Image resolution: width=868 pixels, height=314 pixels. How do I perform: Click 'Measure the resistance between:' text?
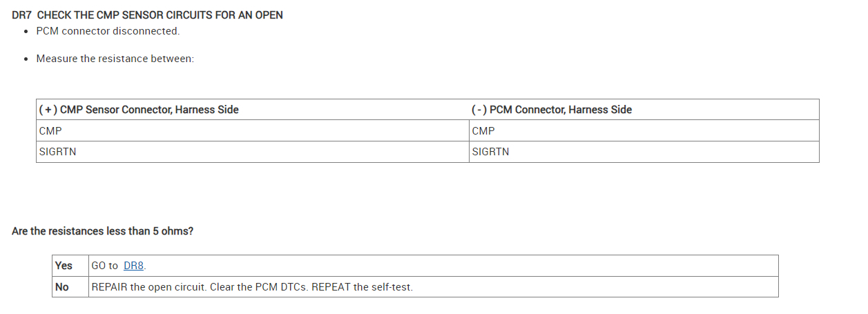coord(115,59)
